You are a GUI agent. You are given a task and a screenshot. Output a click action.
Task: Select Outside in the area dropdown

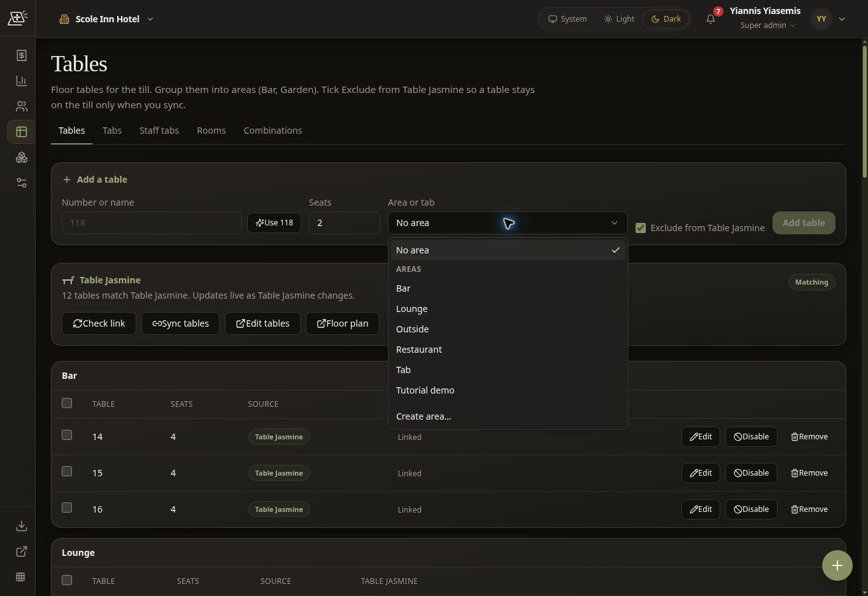pyautogui.click(x=508, y=329)
